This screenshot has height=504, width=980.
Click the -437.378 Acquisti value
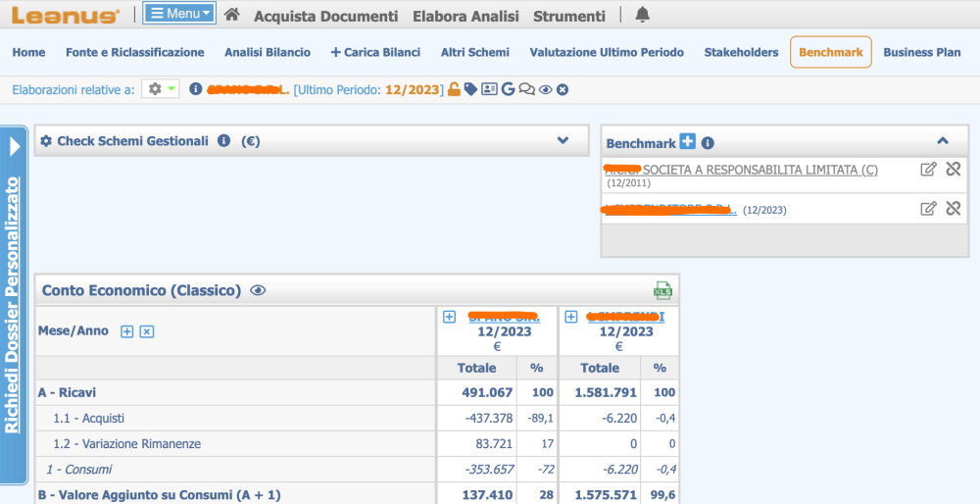489,418
